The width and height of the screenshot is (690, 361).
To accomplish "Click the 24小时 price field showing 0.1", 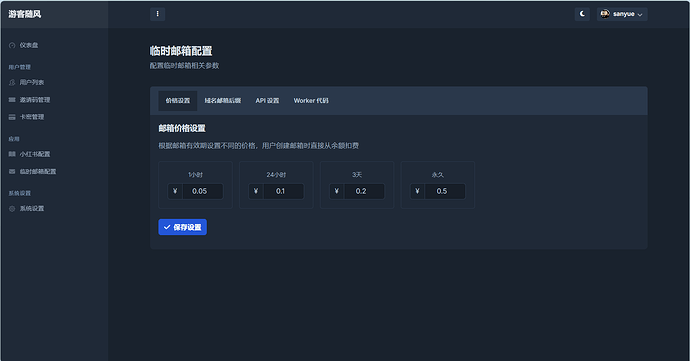I will pos(283,191).
